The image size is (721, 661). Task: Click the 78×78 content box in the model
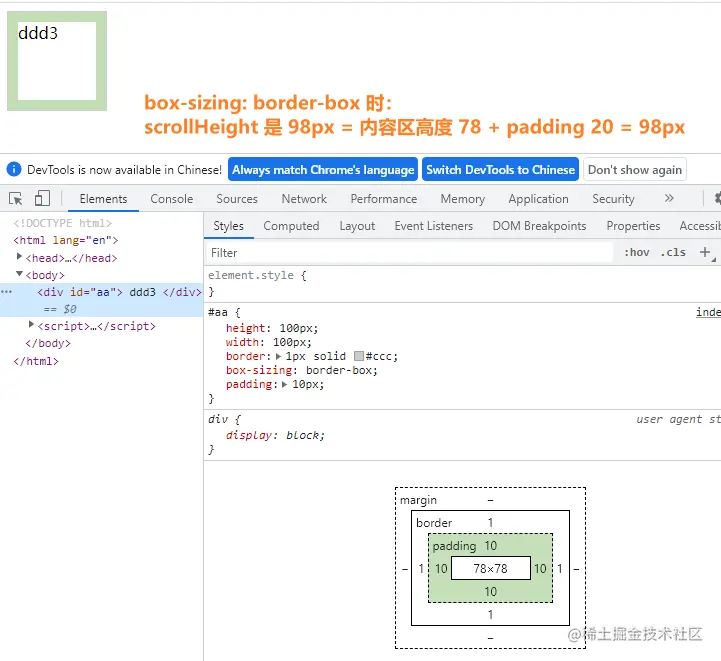pos(491,568)
